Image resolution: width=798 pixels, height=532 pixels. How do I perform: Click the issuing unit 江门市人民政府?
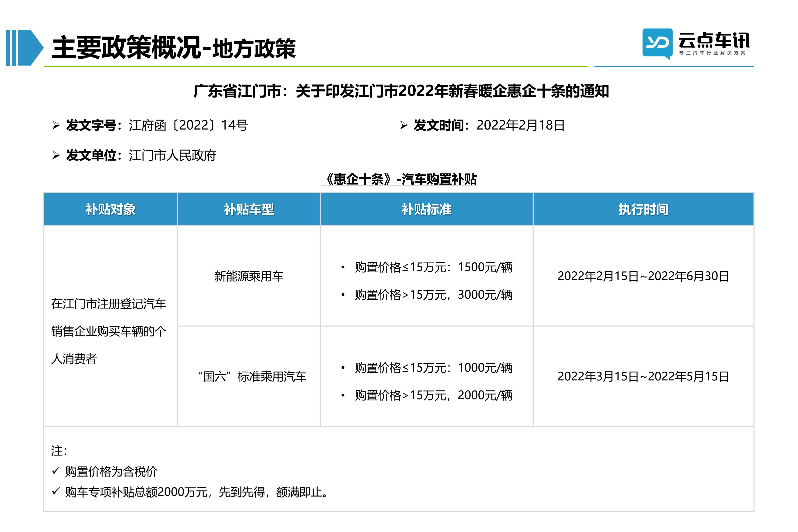click(x=172, y=155)
